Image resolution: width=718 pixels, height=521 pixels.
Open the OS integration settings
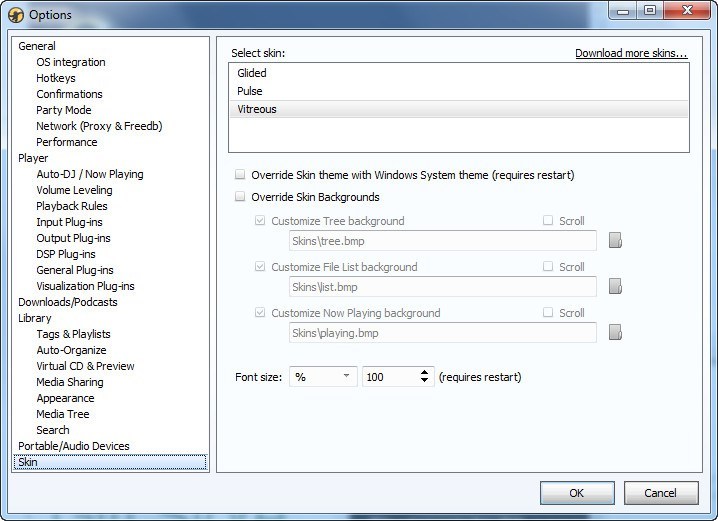[x=71, y=62]
